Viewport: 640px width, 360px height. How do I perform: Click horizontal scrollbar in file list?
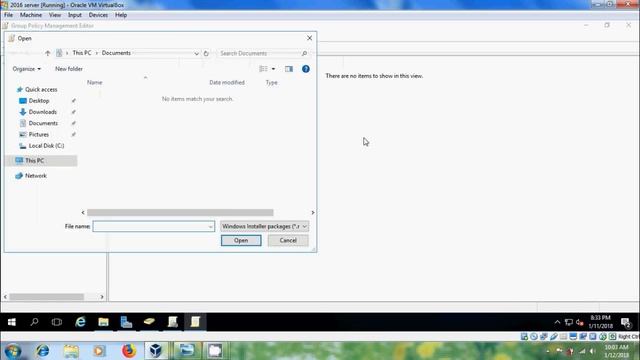coord(180,213)
